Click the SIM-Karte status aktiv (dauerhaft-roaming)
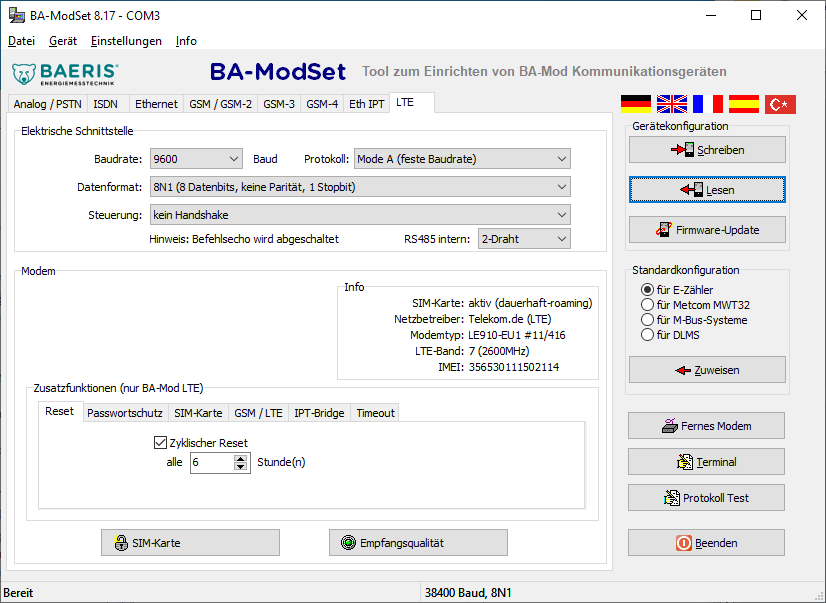 coord(530,303)
